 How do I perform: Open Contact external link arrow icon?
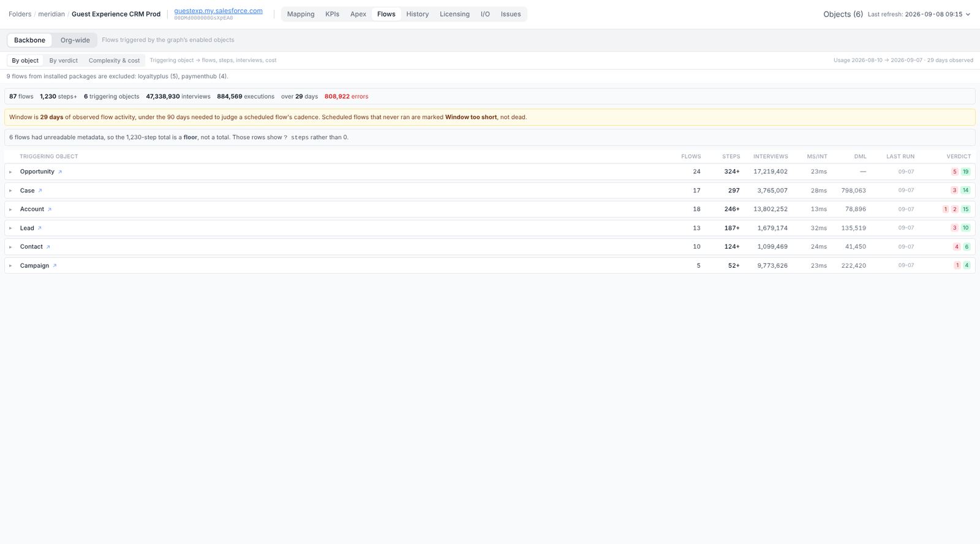pos(48,247)
